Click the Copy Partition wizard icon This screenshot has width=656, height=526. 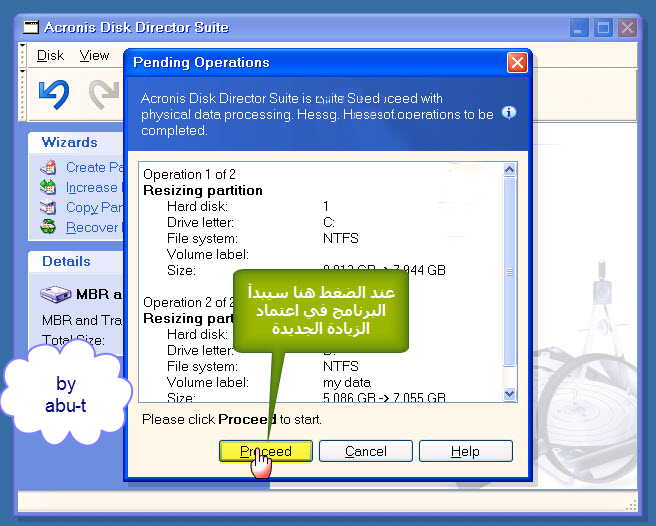pyautogui.click(x=49, y=207)
